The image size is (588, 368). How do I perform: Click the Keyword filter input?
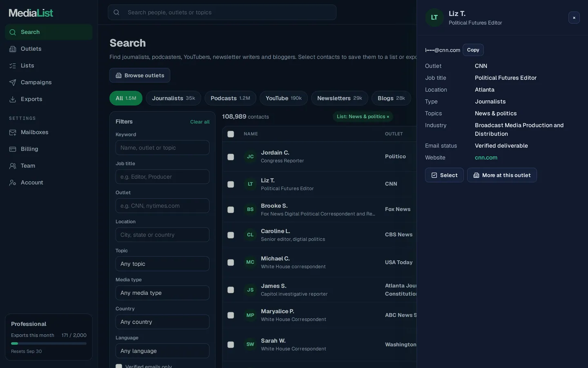[x=163, y=148]
